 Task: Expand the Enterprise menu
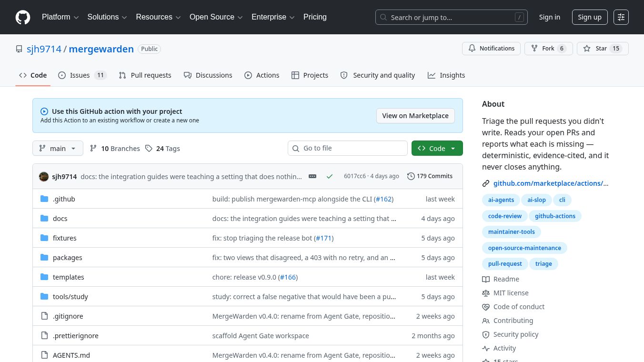pos(273,17)
